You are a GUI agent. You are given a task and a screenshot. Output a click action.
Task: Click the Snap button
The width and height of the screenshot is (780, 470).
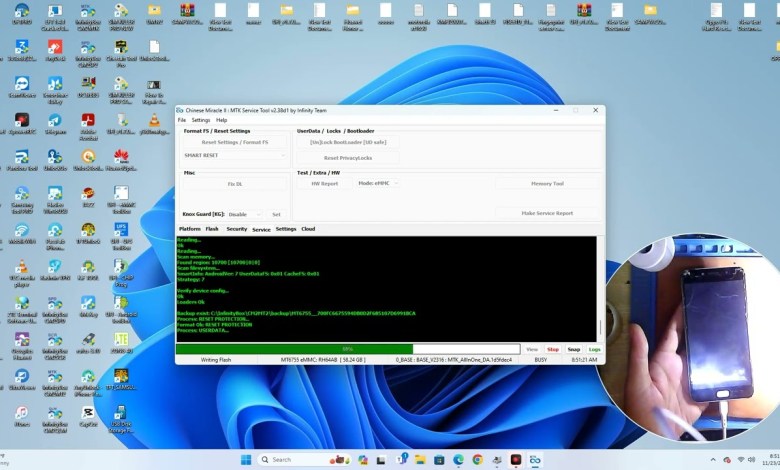[574, 349]
